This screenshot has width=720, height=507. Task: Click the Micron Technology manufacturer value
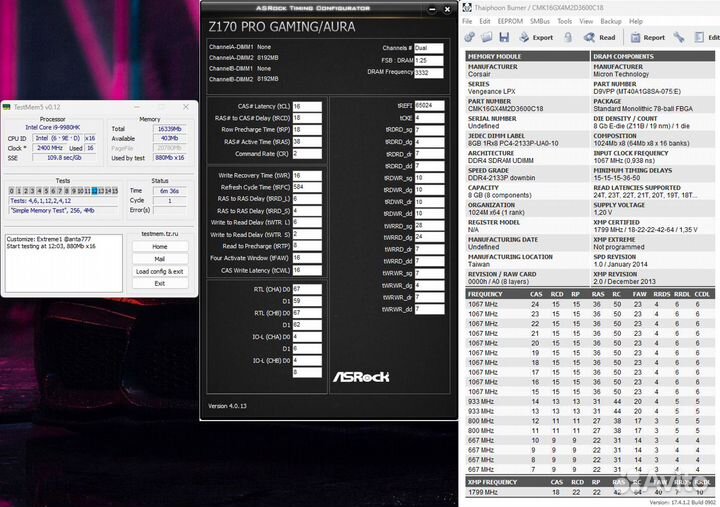(x=621, y=74)
